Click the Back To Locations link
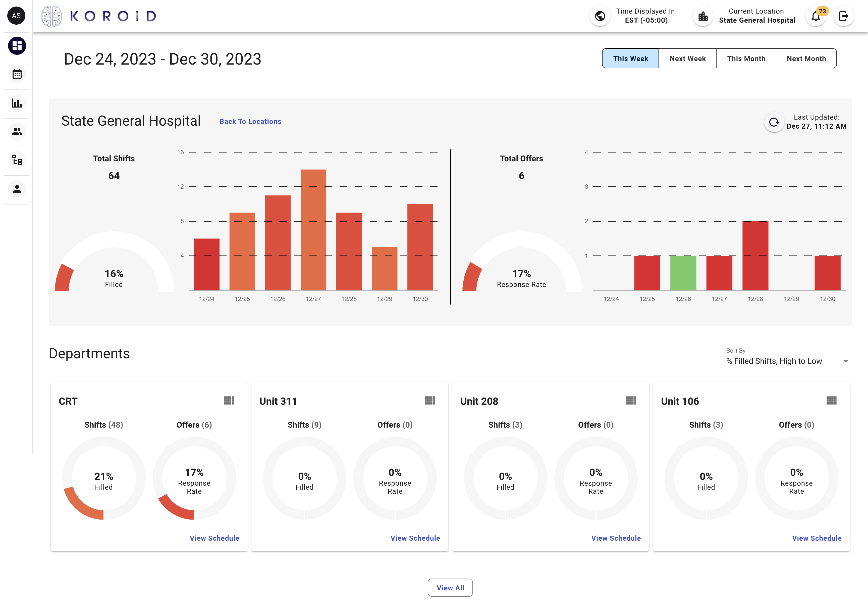This screenshot has height=613, width=868. click(250, 121)
